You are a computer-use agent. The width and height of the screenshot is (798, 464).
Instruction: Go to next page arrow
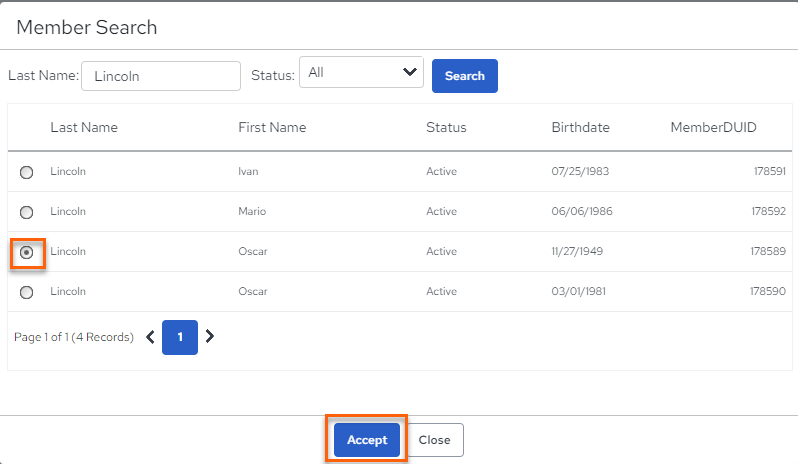(210, 336)
